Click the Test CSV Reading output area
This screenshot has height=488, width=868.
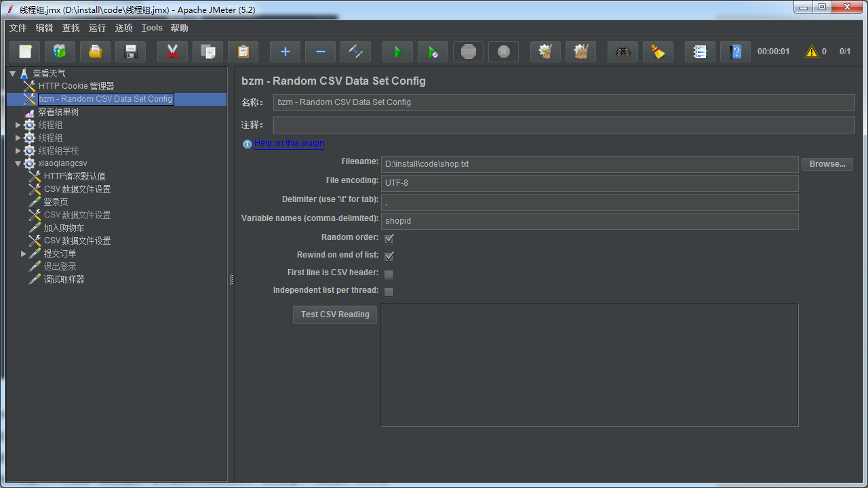pos(589,365)
